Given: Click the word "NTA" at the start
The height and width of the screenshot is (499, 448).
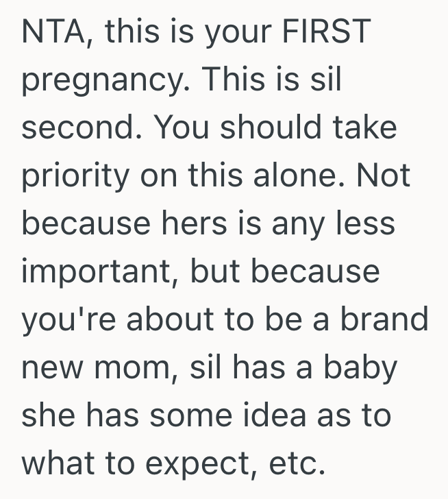Looking at the screenshot, I should pos(51,34).
